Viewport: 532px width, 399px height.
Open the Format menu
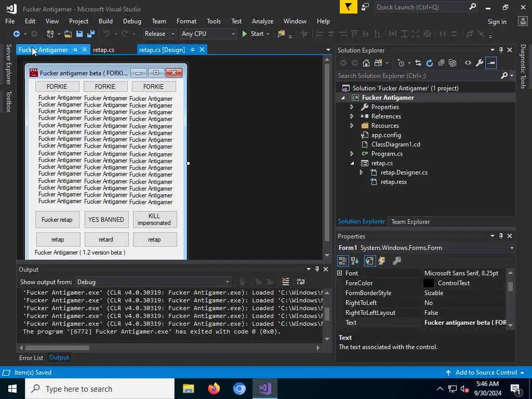pyautogui.click(x=187, y=21)
